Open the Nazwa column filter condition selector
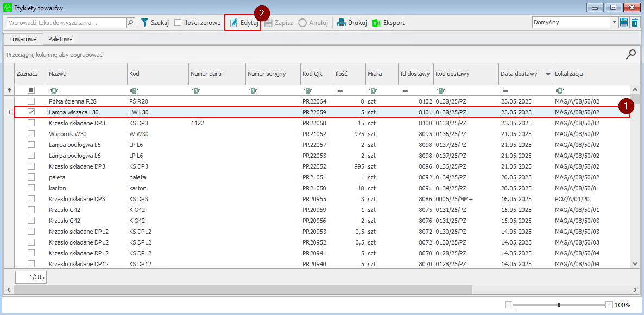Screen dimensions: 644x315 (x=54, y=91)
